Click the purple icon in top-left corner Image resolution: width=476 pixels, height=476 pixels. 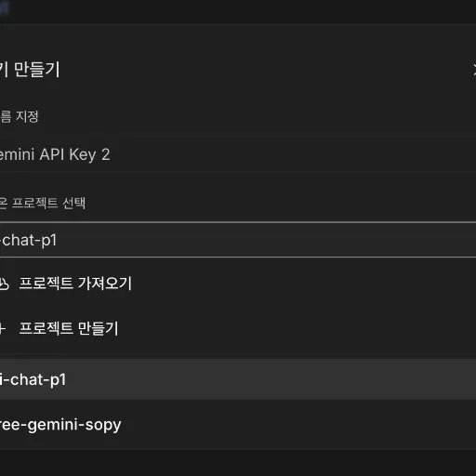pyautogui.click(x=5, y=7)
